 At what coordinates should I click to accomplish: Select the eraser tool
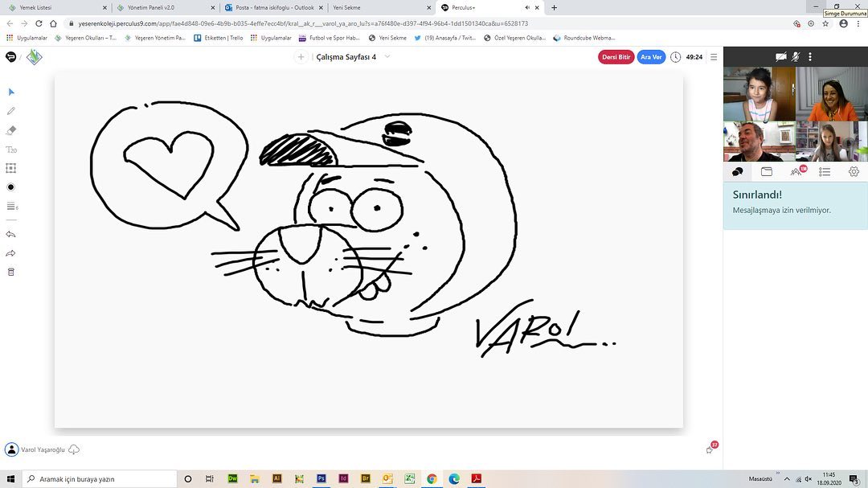(11, 130)
